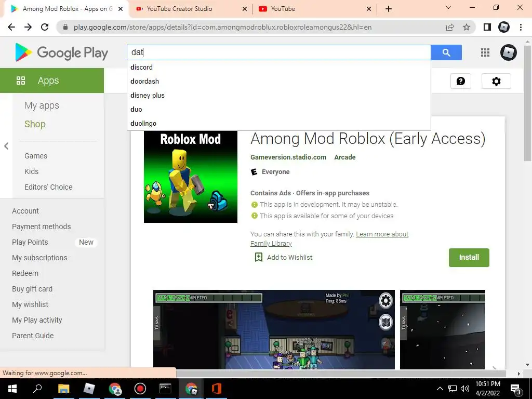This screenshot has height=399, width=532.
Task: Add the app to Wishlist
Action: (283, 257)
